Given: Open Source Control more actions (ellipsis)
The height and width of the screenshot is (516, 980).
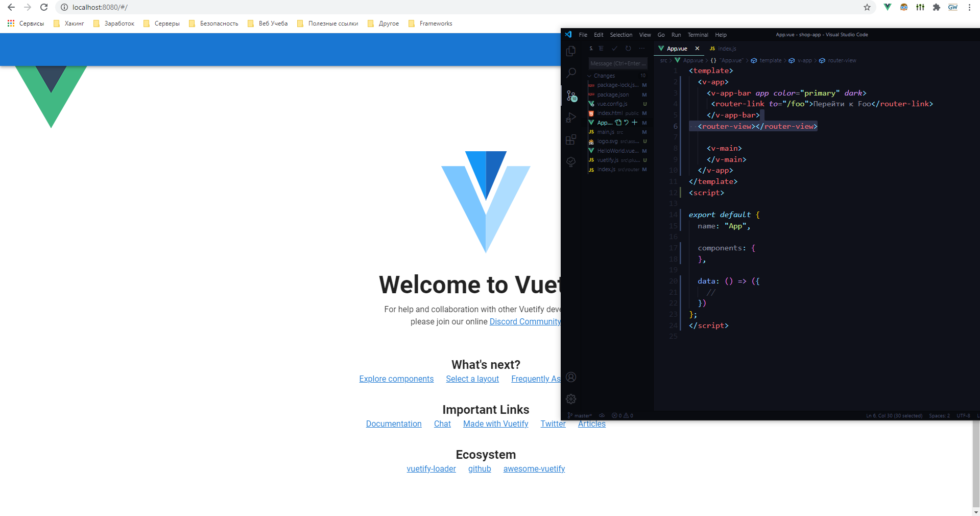Looking at the screenshot, I should click(x=642, y=49).
